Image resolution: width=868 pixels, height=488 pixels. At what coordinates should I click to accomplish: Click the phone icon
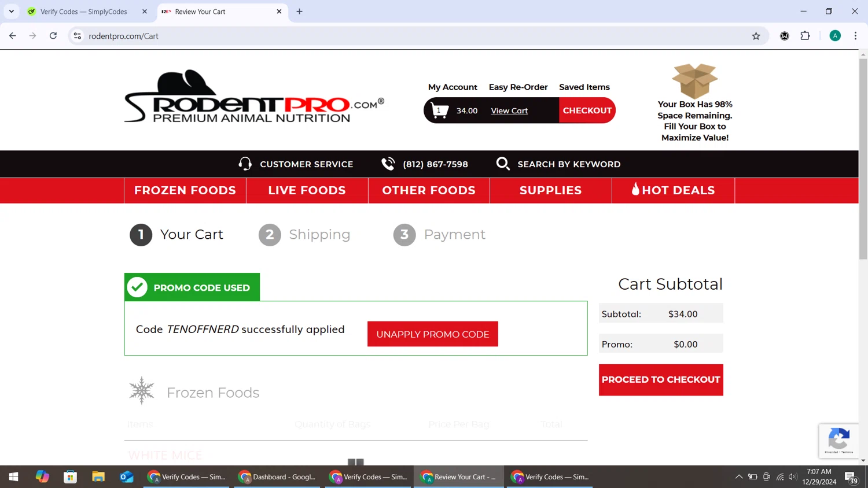[388, 164]
